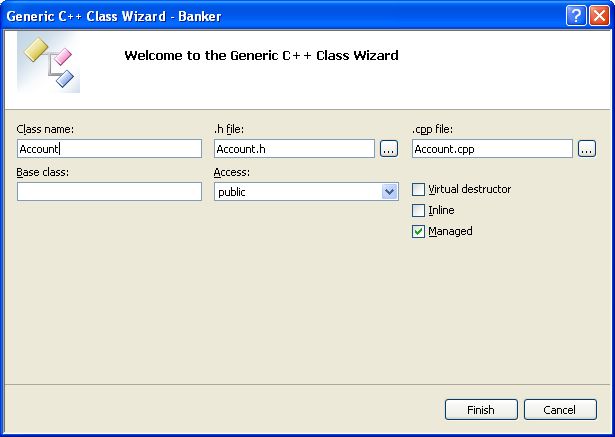Click the .h file text field
Viewport: 615px width, 437px height.
coord(294,149)
